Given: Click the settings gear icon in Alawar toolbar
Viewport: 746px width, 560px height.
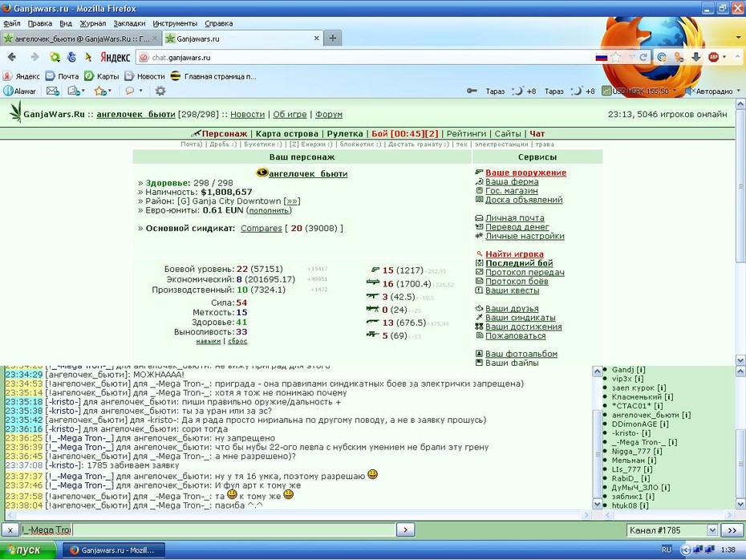Looking at the screenshot, I should (160, 91).
